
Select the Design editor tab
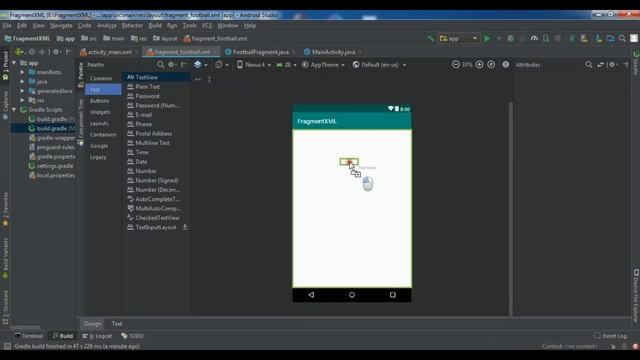(93, 324)
